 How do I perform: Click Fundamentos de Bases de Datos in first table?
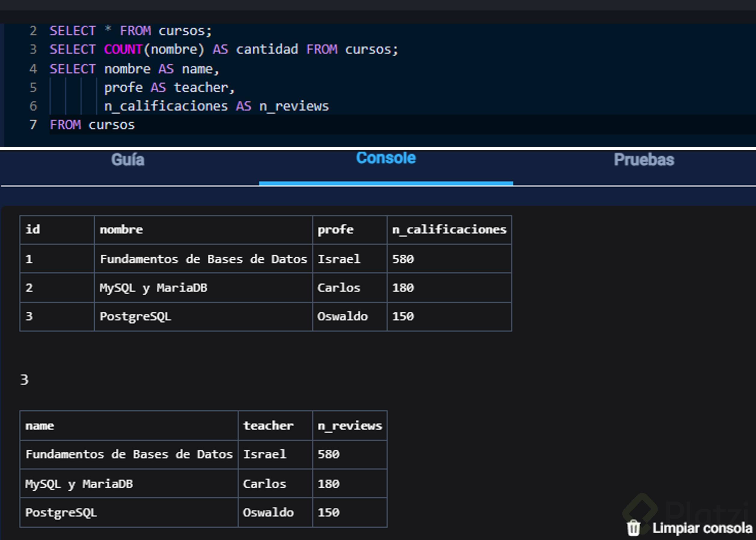[203, 259]
